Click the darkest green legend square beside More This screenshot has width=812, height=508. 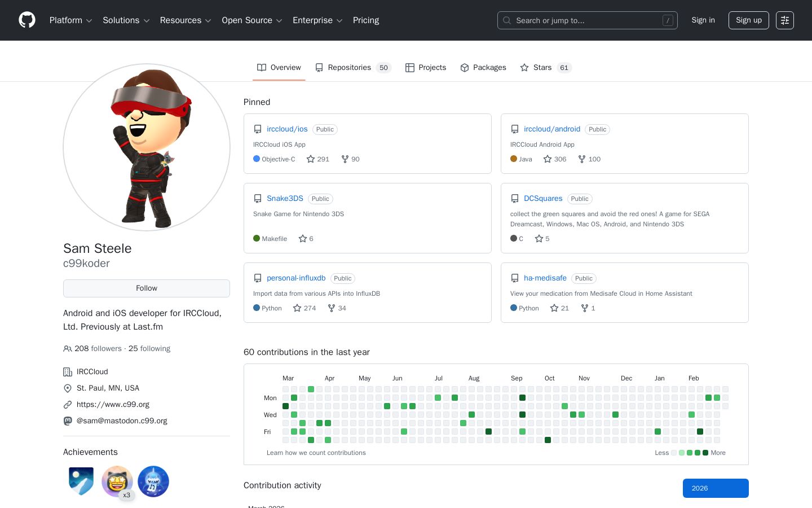tap(705, 453)
